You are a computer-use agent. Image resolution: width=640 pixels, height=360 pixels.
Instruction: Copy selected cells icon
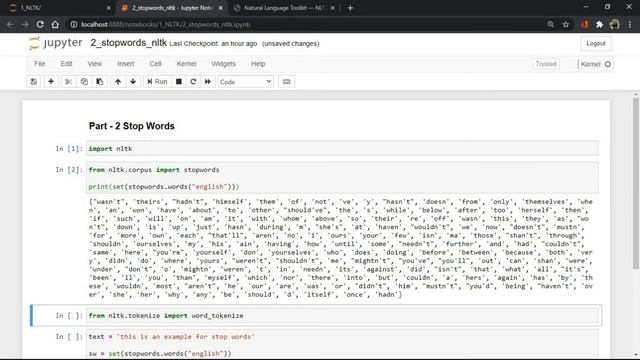84,82
